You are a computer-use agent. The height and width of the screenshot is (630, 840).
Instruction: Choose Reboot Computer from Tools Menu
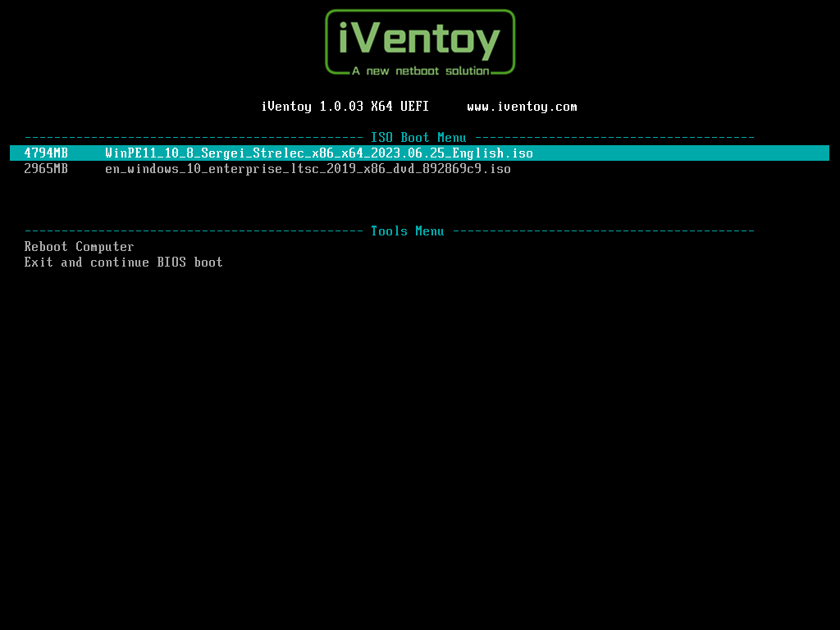79,247
